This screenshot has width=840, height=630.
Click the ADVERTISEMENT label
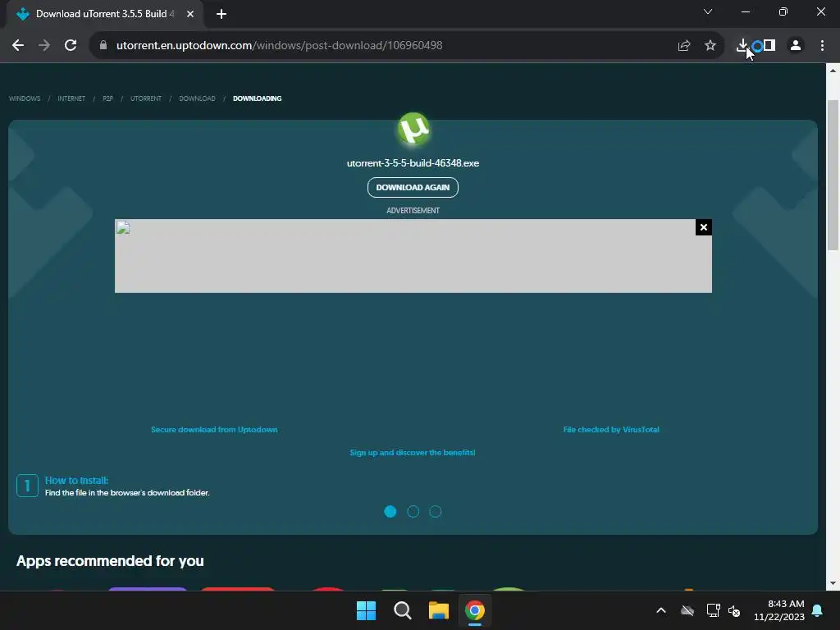413,211
